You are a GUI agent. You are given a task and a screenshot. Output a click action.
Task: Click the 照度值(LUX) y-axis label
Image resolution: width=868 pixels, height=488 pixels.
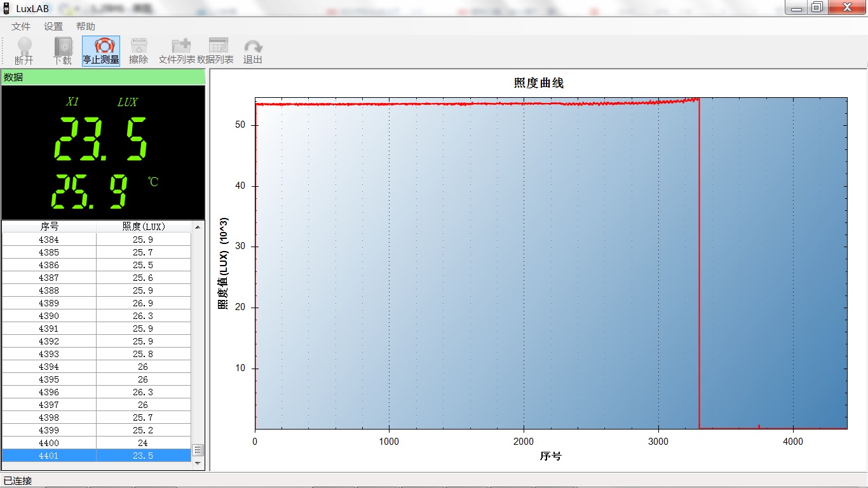point(223,264)
